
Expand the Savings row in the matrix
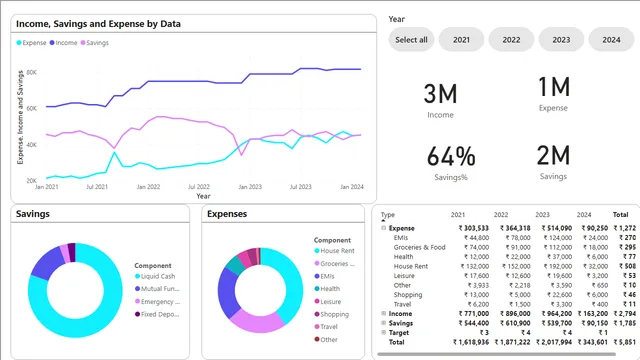click(383, 323)
